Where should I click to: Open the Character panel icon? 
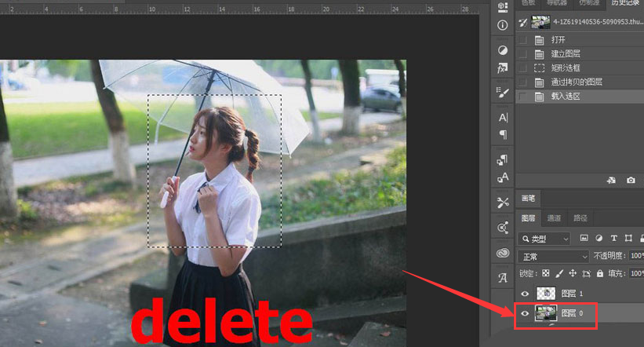(503, 118)
